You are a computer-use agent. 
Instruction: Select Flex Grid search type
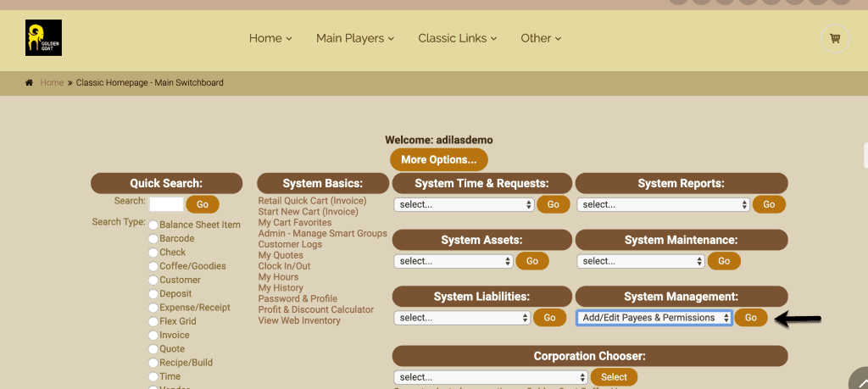pos(153,321)
